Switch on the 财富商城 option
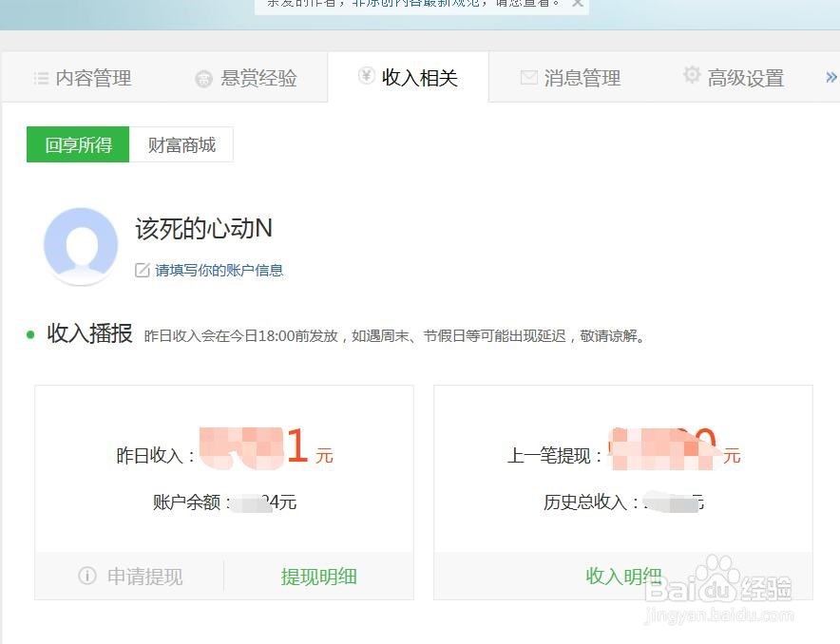This screenshot has width=840, height=644. (x=181, y=144)
